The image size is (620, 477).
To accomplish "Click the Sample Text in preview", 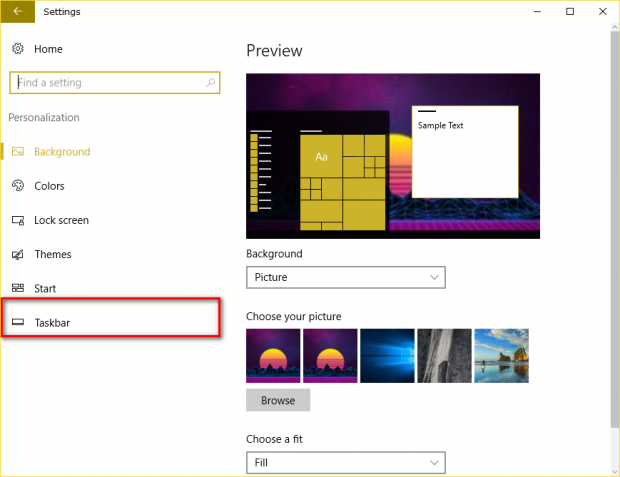I will (x=440, y=125).
